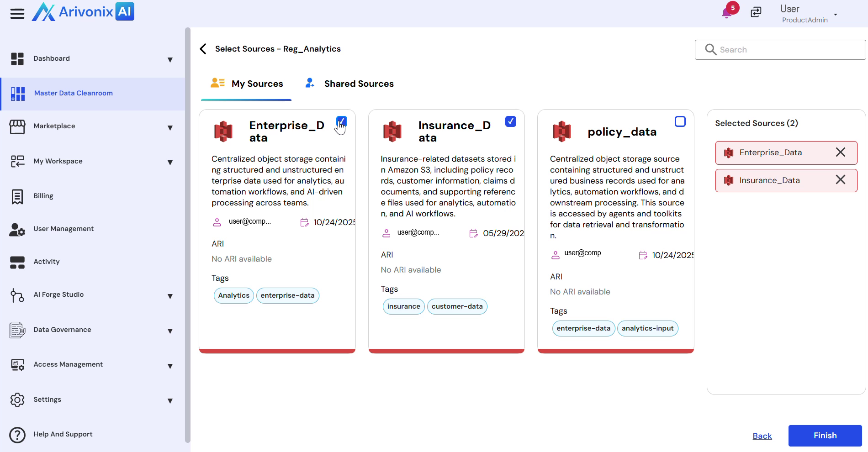Image resolution: width=868 pixels, height=452 pixels.
Task: Uncheck the Insurance_Data source checkbox
Action: (510, 121)
